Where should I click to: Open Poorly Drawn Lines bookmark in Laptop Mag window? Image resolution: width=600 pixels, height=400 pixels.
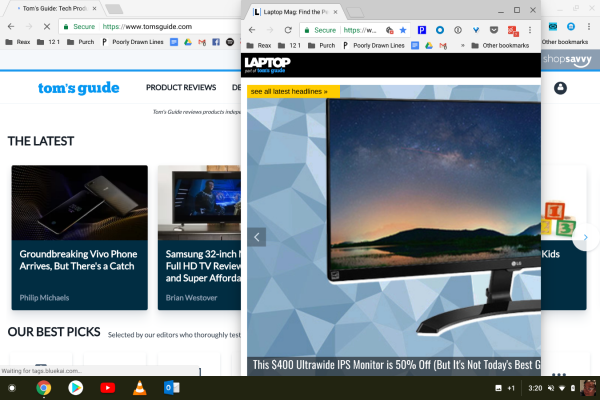click(374, 46)
